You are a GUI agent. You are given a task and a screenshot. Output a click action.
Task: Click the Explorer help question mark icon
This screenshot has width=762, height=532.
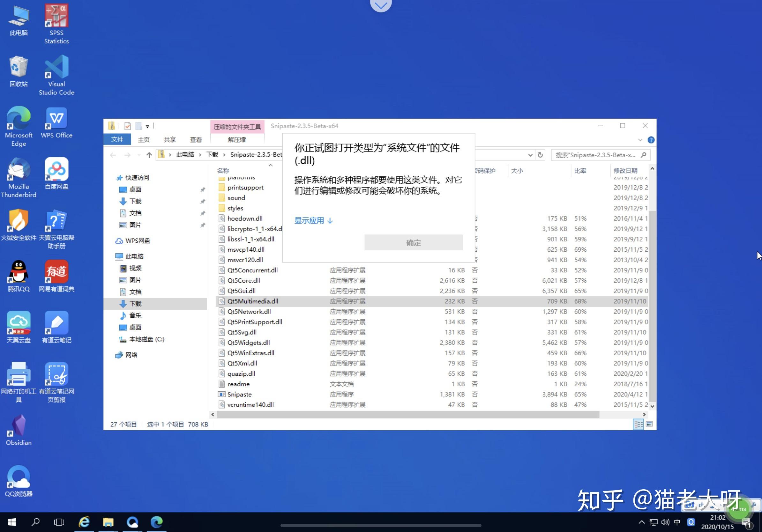(651, 140)
